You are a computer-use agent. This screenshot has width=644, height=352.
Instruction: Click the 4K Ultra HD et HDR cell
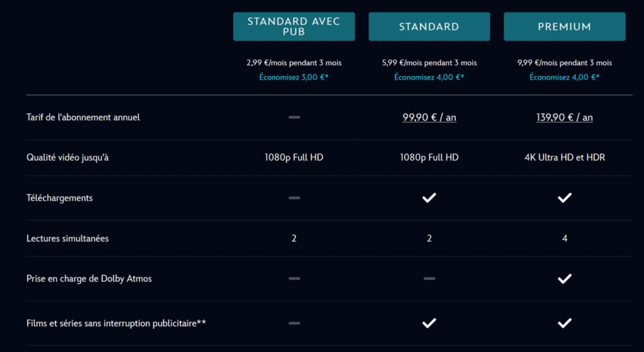(x=564, y=157)
